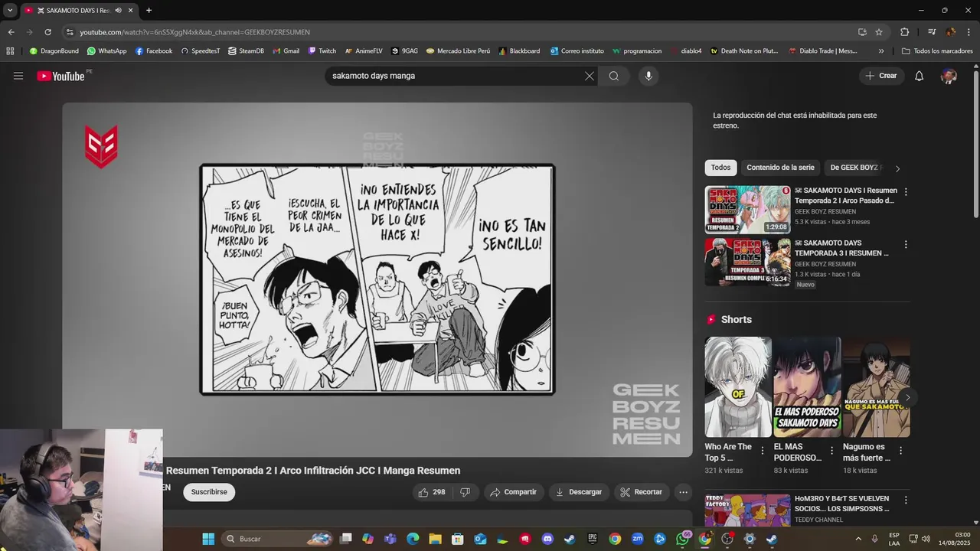
Task: Select the De GEEK BOYZ chip
Action: [x=855, y=168]
